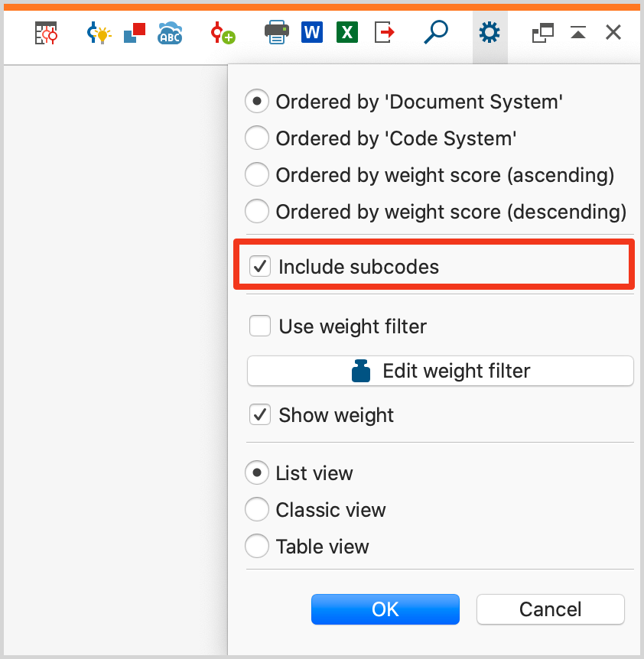Click the code with green plus icon
The image size is (644, 659).
coord(223,33)
